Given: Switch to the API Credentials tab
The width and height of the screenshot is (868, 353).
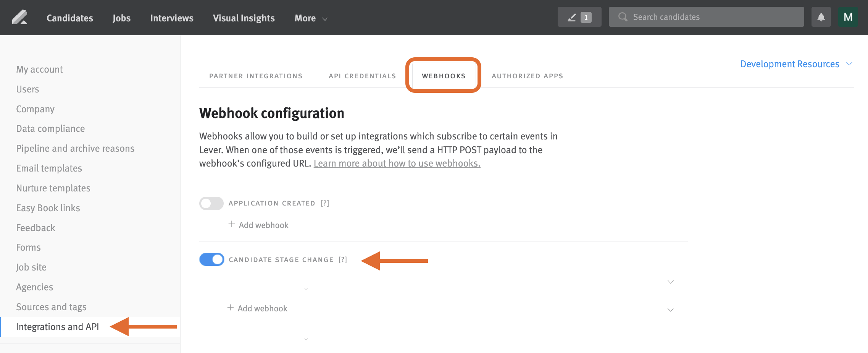Looking at the screenshot, I should (x=362, y=76).
